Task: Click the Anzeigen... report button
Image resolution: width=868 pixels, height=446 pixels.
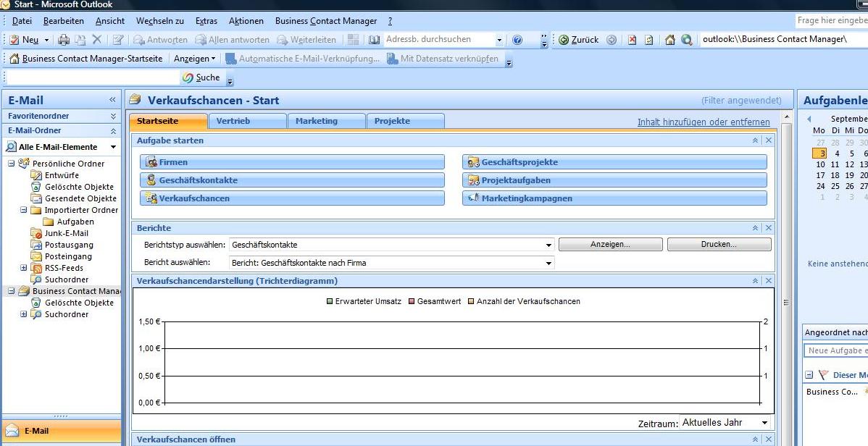Action: [610, 244]
